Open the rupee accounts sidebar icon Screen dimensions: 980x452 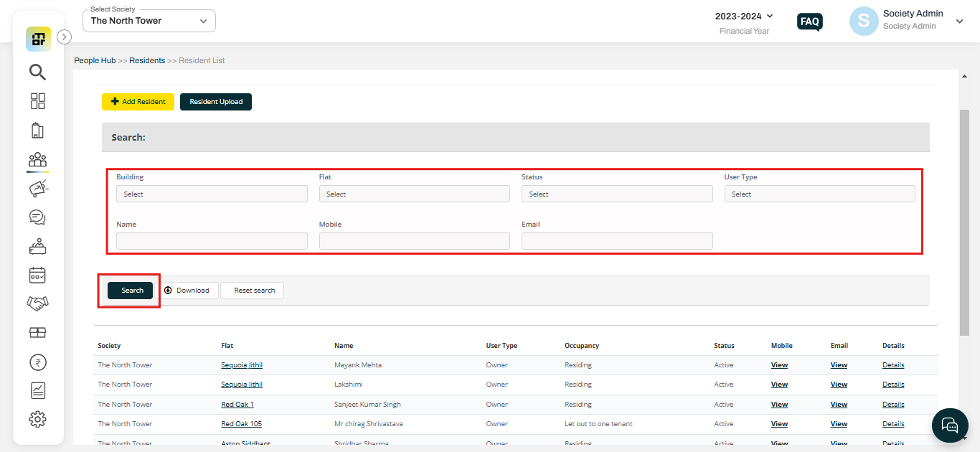[37, 362]
